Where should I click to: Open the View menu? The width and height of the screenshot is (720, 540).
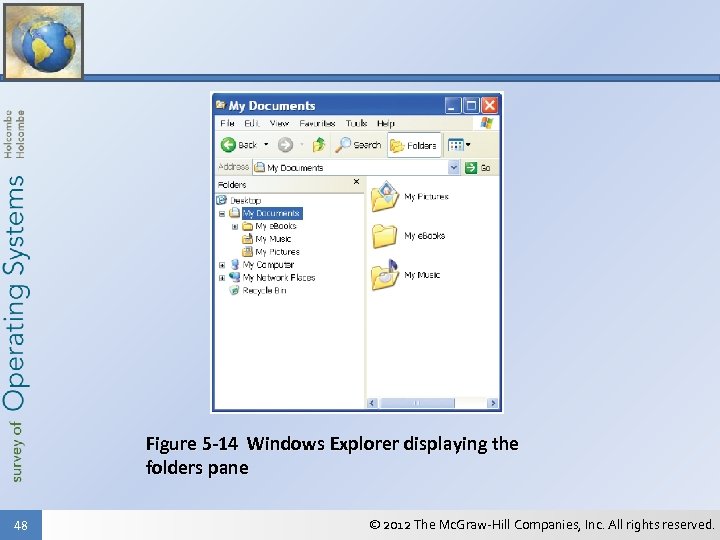(x=279, y=123)
